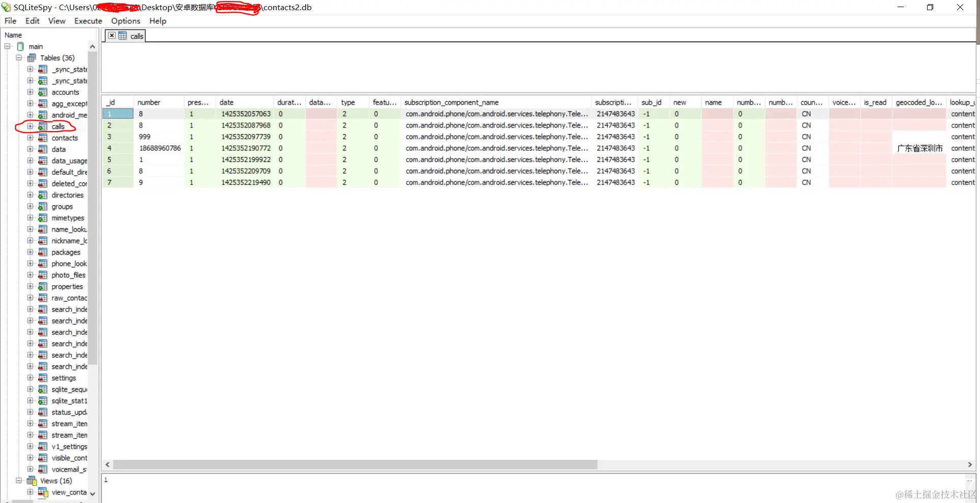
Task: Click the SQLiteSpy application icon in title bar
Action: click(x=6, y=7)
